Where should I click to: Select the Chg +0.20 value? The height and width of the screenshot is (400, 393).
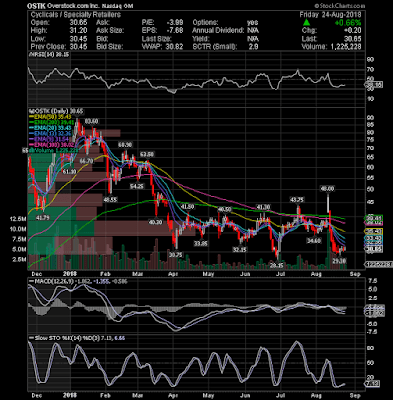354,31
